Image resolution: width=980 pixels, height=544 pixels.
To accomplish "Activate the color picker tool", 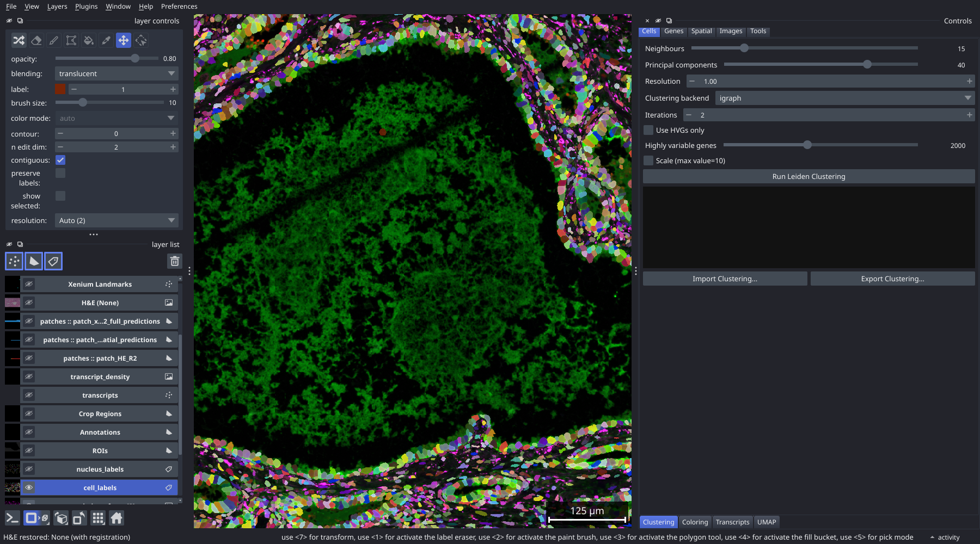I will [x=106, y=40].
